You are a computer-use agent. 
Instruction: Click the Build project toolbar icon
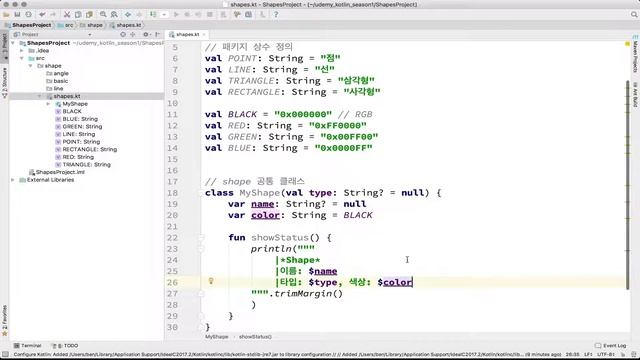[153, 15]
